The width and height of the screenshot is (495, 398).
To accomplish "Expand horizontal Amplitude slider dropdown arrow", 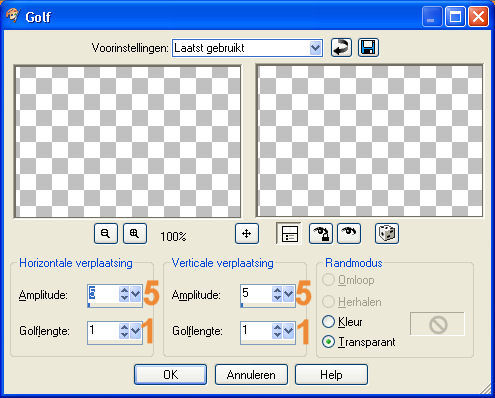I will pyautogui.click(x=136, y=294).
